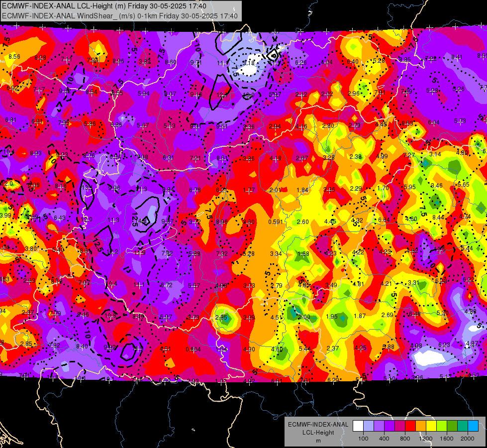Viewport: 487px width, 448px height.
Task: Click the 7.21 grid point value
Action: point(195,158)
